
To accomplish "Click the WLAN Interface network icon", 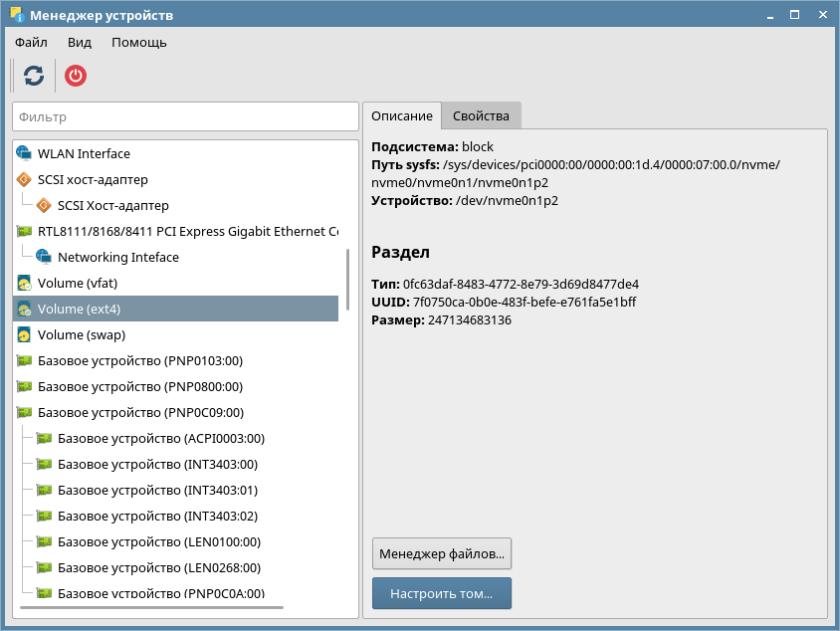I will coord(24,153).
